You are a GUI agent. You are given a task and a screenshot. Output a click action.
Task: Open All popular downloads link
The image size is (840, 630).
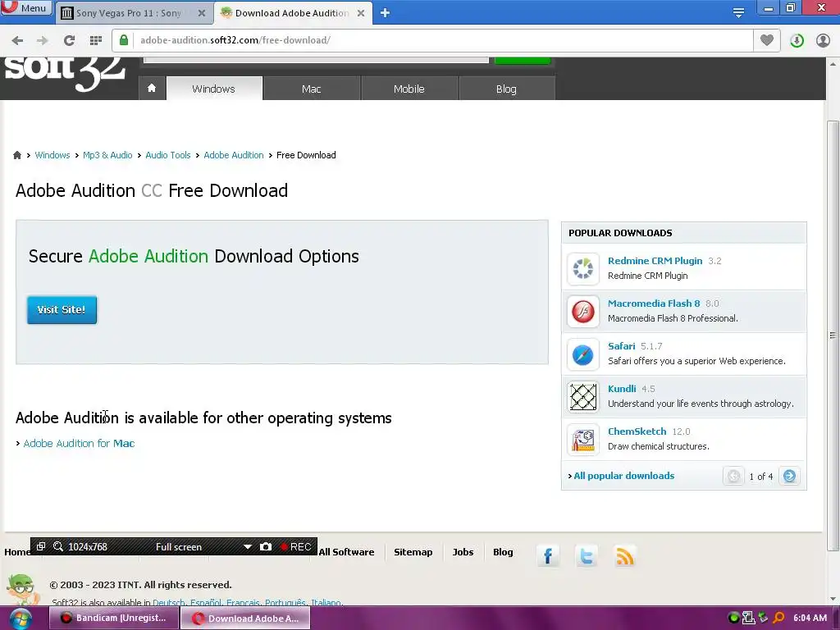(x=623, y=476)
